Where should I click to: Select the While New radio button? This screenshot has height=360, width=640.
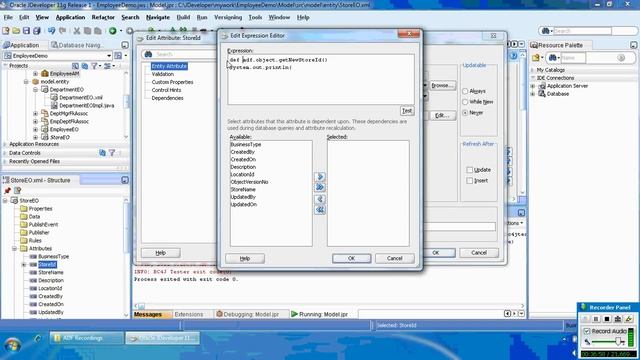[x=465, y=102]
